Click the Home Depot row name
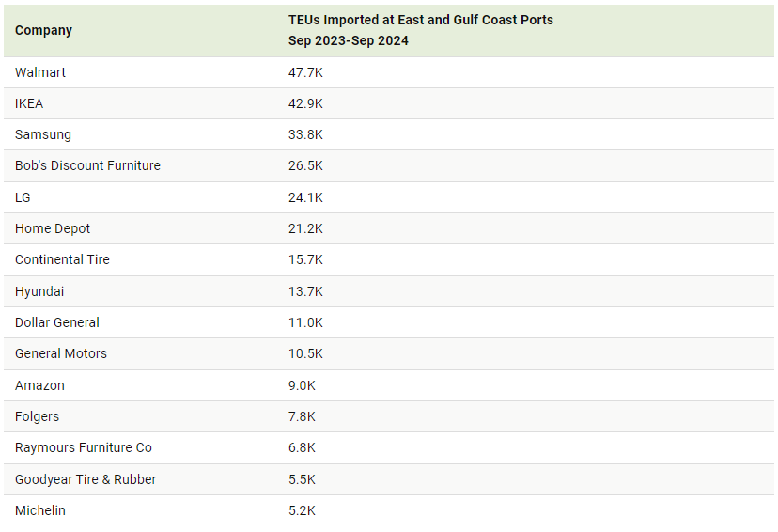Viewport: 778px width, 532px height. pyautogui.click(x=53, y=228)
